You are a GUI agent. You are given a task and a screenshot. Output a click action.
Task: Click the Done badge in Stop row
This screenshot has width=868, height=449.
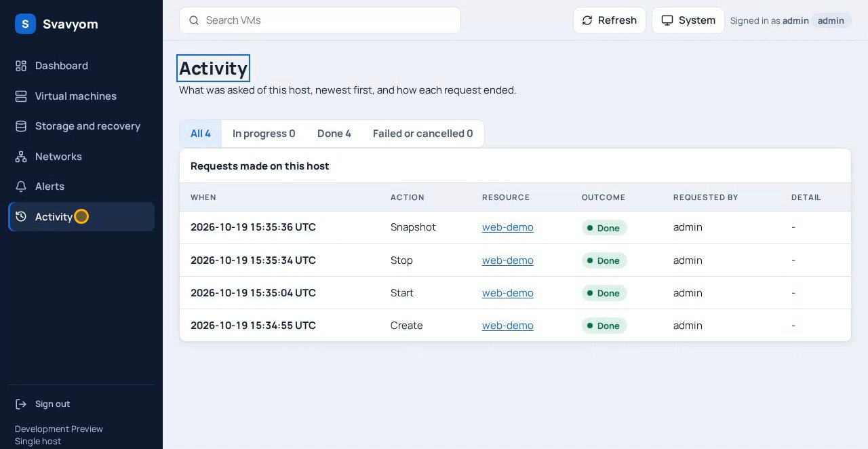pyautogui.click(x=604, y=260)
